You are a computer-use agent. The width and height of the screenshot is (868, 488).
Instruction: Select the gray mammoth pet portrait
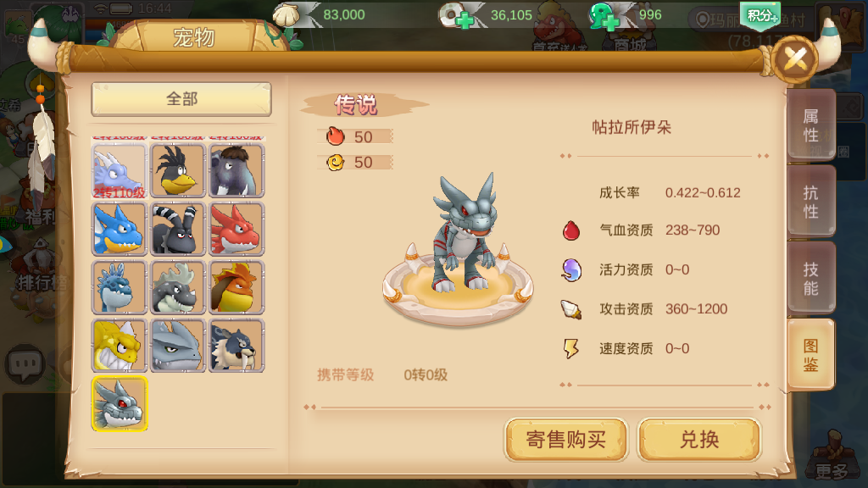click(236, 170)
